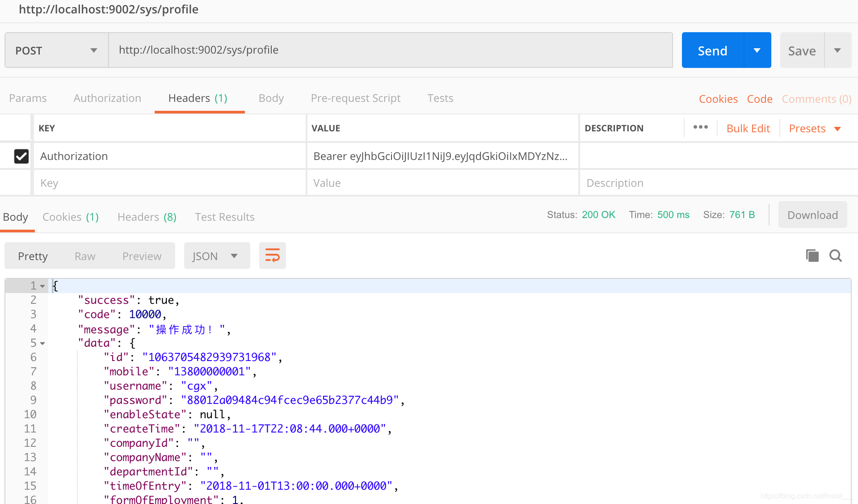Select the Raw response view

85,256
